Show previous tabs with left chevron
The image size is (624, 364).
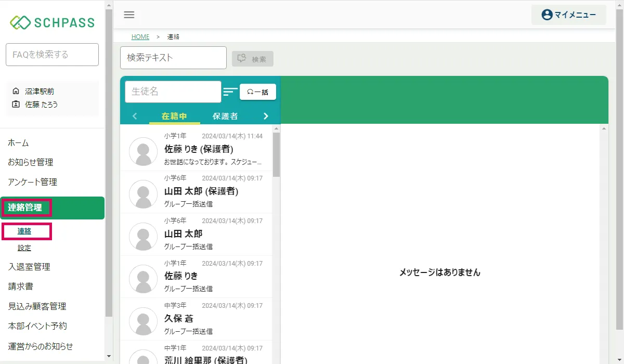(135, 116)
